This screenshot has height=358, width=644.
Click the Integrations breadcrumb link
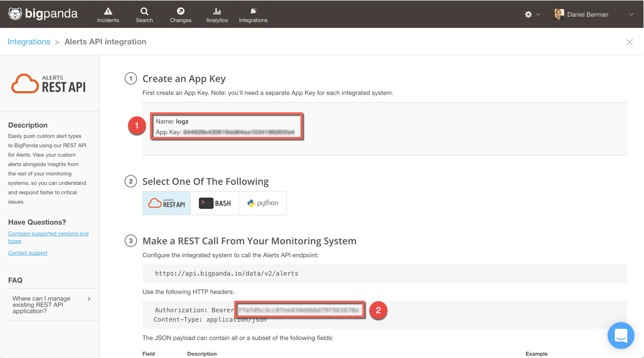click(29, 42)
